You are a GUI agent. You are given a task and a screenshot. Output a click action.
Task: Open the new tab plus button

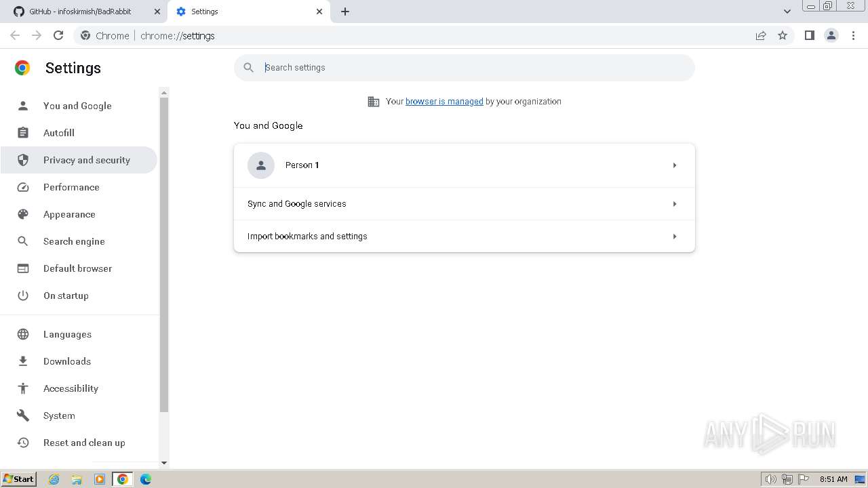point(345,12)
